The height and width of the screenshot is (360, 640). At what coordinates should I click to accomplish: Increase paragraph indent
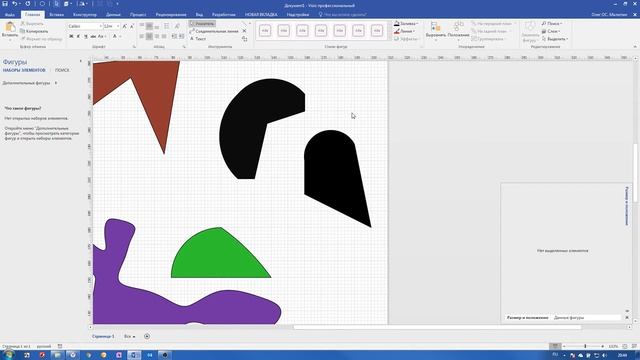(x=181, y=36)
